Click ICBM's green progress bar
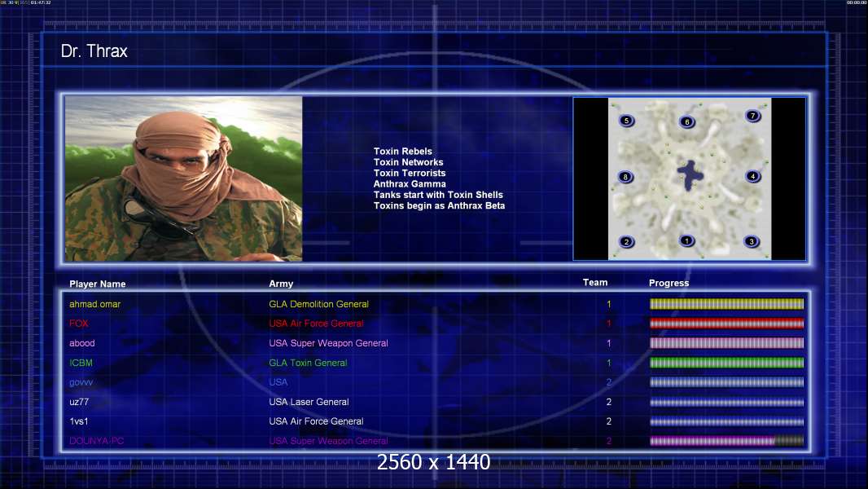Screen dimensions: 868x489 pos(726,363)
